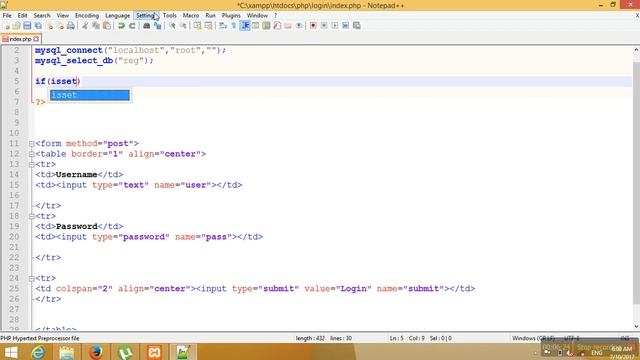Run macro multiple times icon
The width and height of the screenshot is (640, 360).
[346, 26]
